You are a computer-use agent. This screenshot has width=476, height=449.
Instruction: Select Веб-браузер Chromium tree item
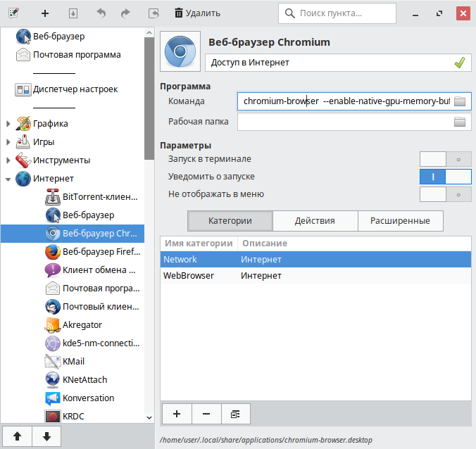[x=73, y=234]
